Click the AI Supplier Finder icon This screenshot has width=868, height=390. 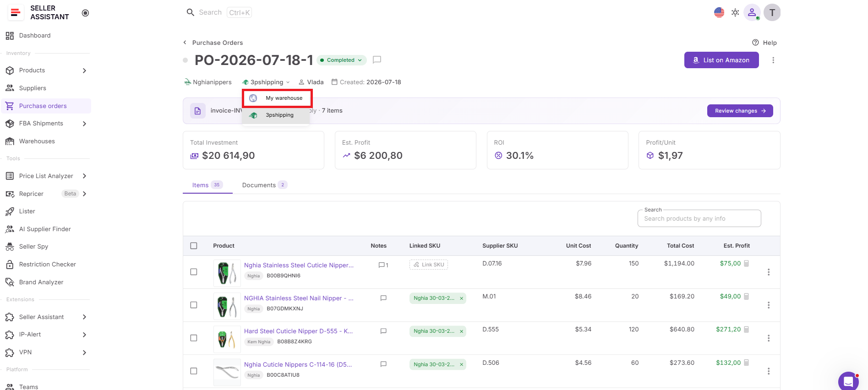pyautogui.click(x=10, y=229)
